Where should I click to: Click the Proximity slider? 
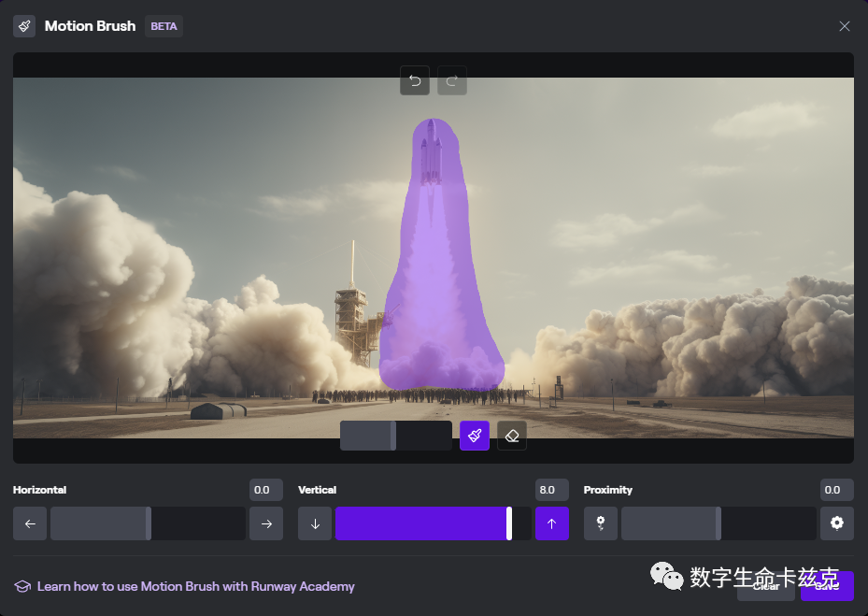719,523
